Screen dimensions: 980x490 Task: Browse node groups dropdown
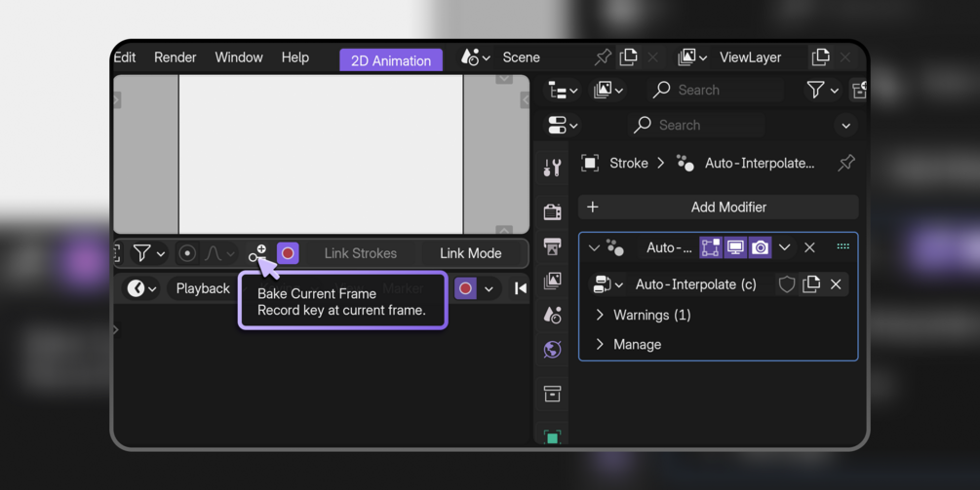click(x=608, y=284)
